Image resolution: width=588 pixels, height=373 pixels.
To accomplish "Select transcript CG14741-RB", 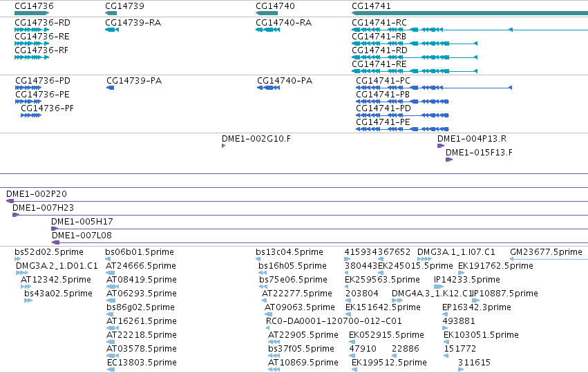I will coord(379,37).
